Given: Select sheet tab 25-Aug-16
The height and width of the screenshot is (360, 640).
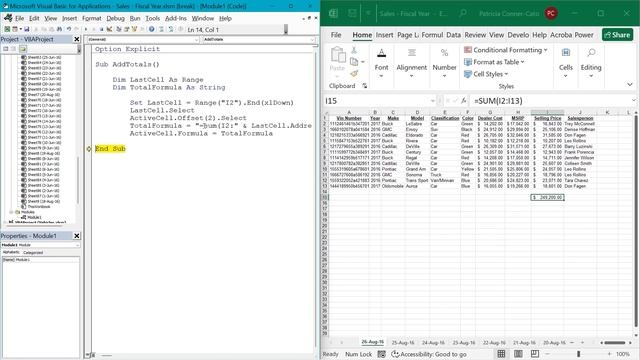Looking at the screenshot, I should (402, 342).
